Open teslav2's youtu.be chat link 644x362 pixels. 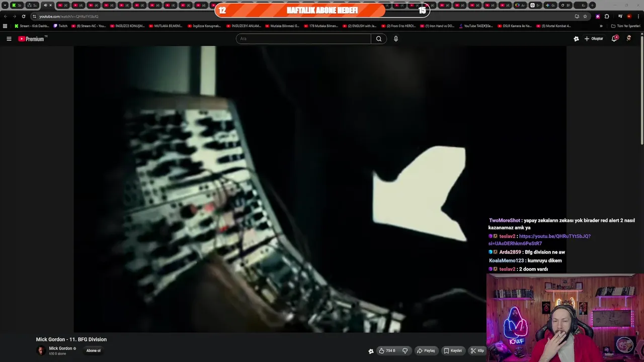point(539,240)
